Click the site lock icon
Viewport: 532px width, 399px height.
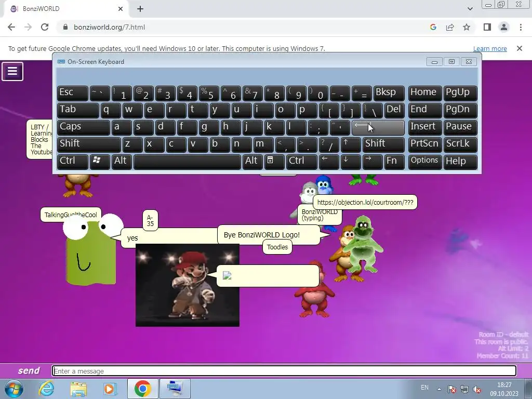click(65, 27)
